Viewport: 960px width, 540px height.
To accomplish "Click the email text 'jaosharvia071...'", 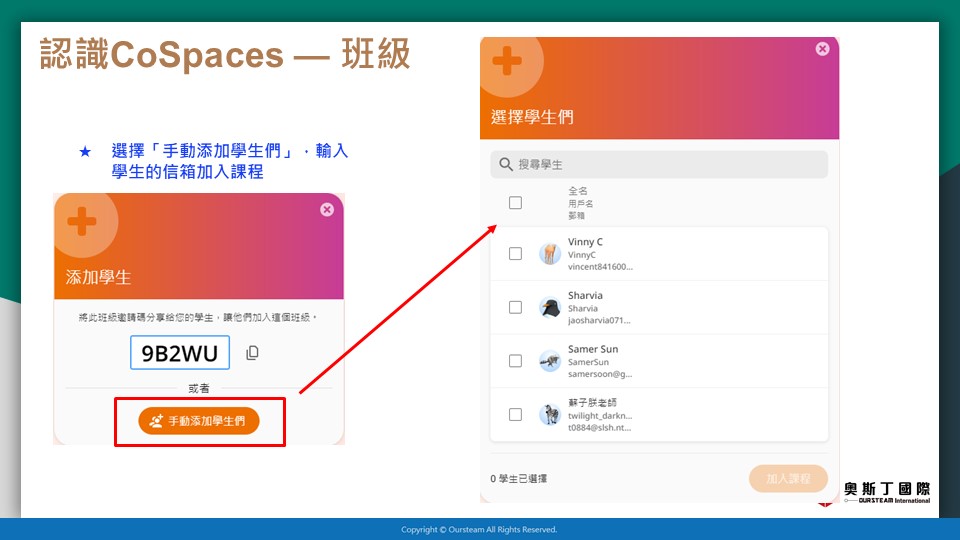I will 599,320.
